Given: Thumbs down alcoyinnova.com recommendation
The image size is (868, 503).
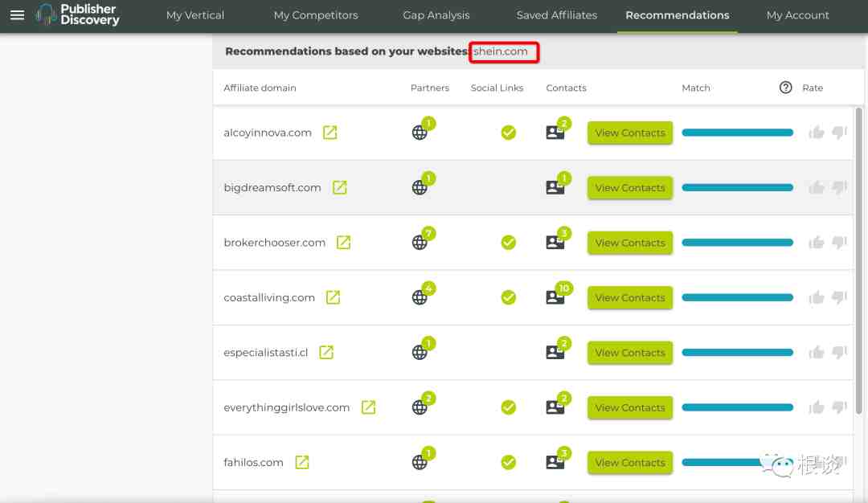Looking at the screenshot, I should tap(839, 133).
